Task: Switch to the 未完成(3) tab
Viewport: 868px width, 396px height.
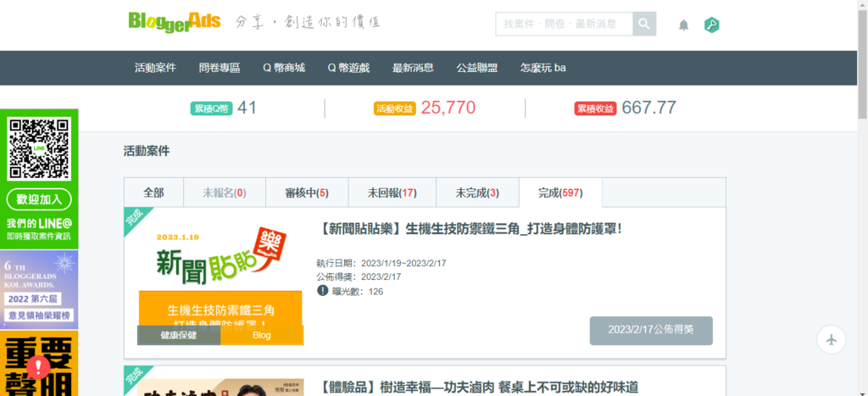Action: (478, 192)
